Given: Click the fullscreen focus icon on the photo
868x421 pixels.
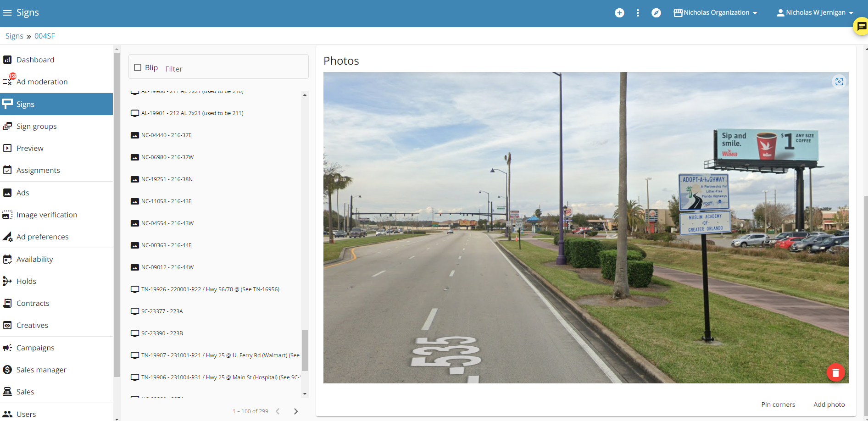Looking at the screenshot, I should point(839,82).
